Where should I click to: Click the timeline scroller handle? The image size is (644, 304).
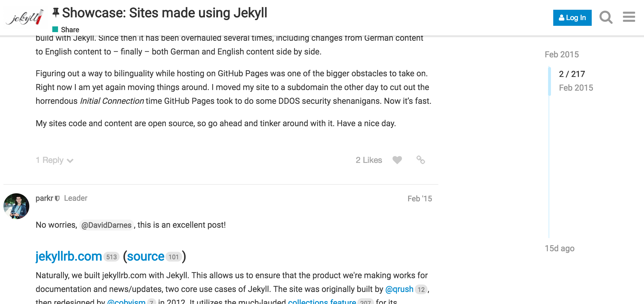tap(549, 81)
